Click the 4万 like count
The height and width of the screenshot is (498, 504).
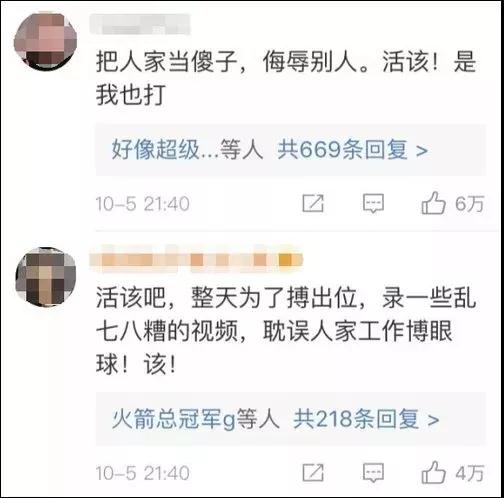(470, 473)
